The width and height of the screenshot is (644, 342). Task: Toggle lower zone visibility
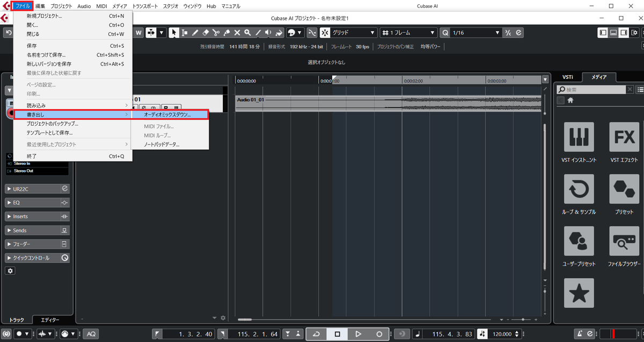click(x=613, y=33)
